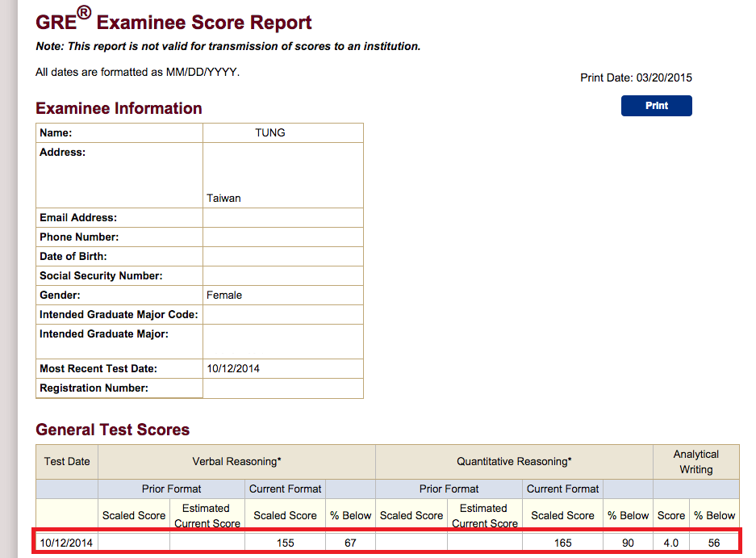Click the Gender: label

pyautogui.click(x=60, y=295)
